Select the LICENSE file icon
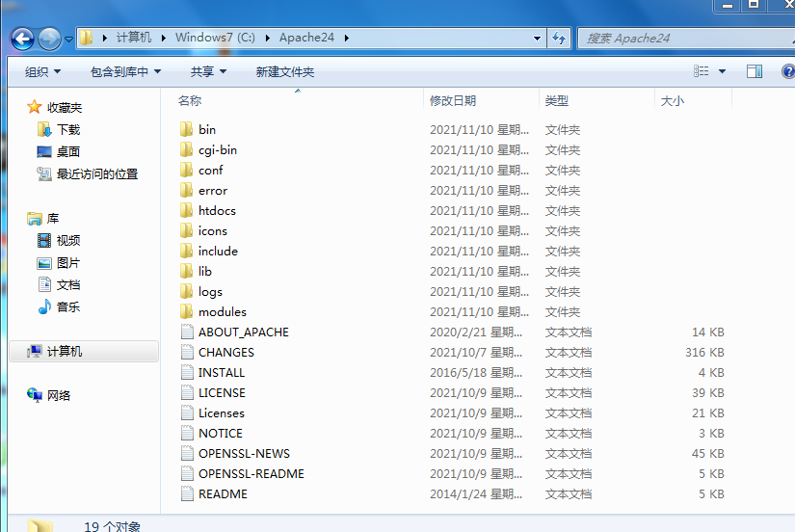The width and height of the screenshot is (795, 532). pos(187,392)
